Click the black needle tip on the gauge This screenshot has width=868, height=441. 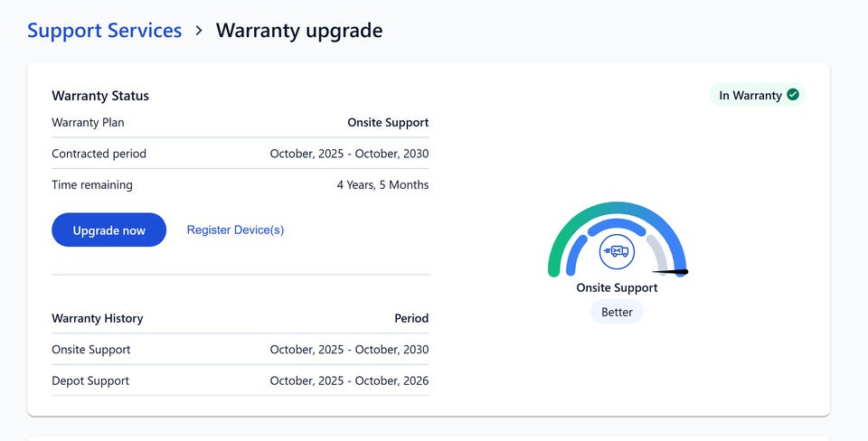click(682, 272)
